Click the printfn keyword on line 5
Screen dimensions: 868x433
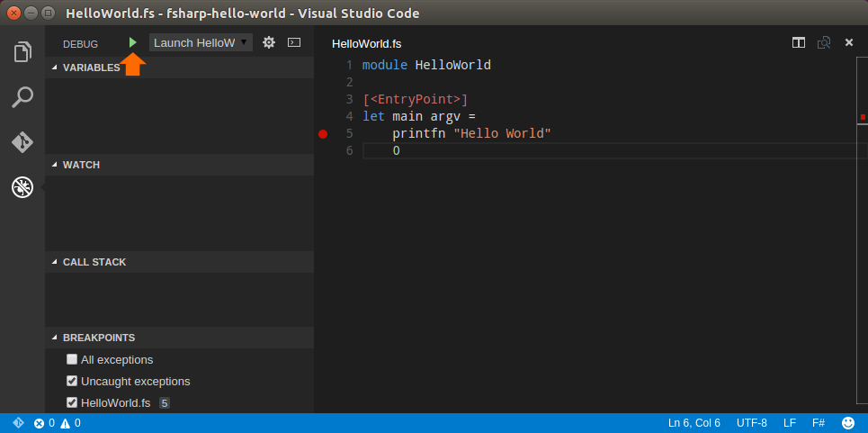(419, 134)
